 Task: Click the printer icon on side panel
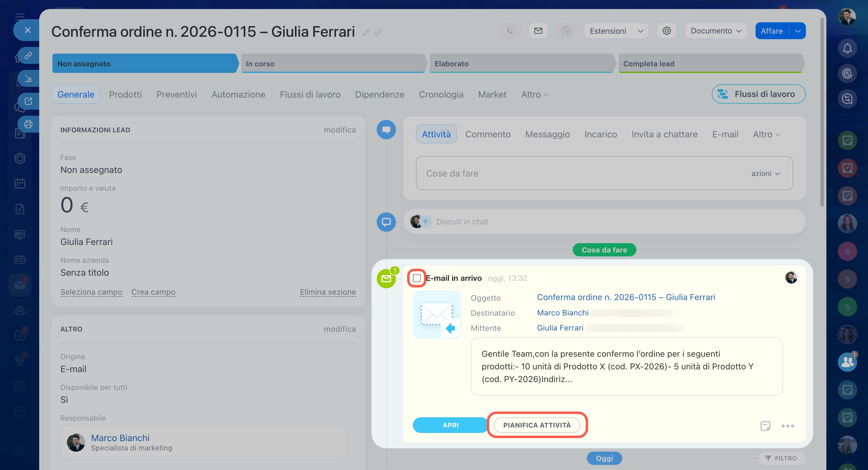pos(28,124)
